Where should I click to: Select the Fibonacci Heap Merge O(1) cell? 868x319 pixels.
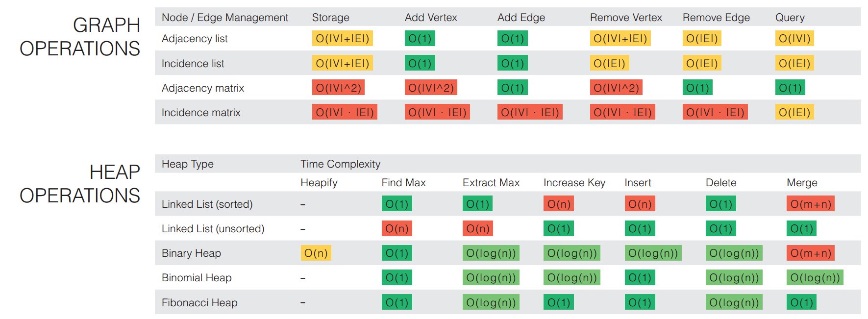[x=801, y=302]
